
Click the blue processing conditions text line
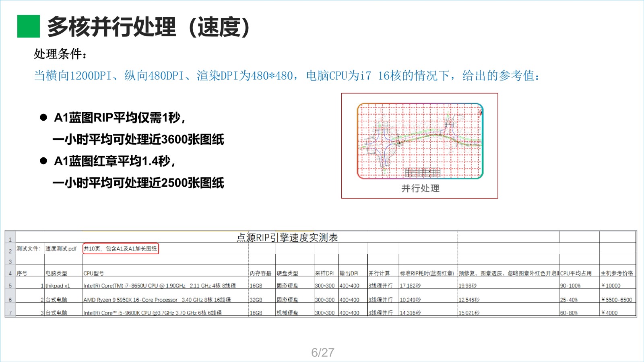pos(287,76)
